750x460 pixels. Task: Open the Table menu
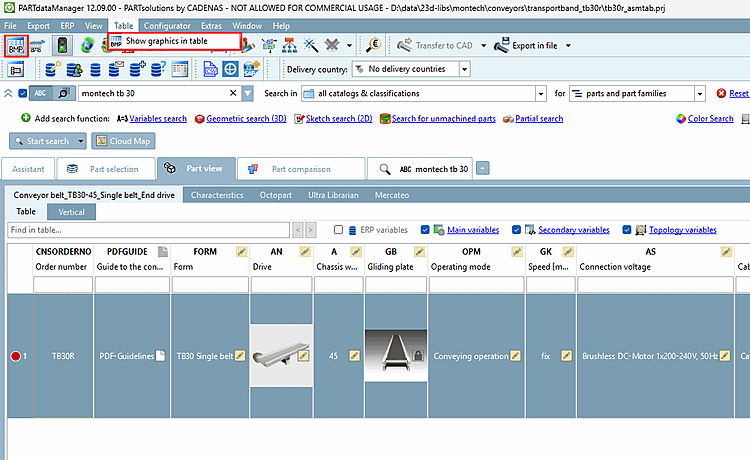coord(123,26)
